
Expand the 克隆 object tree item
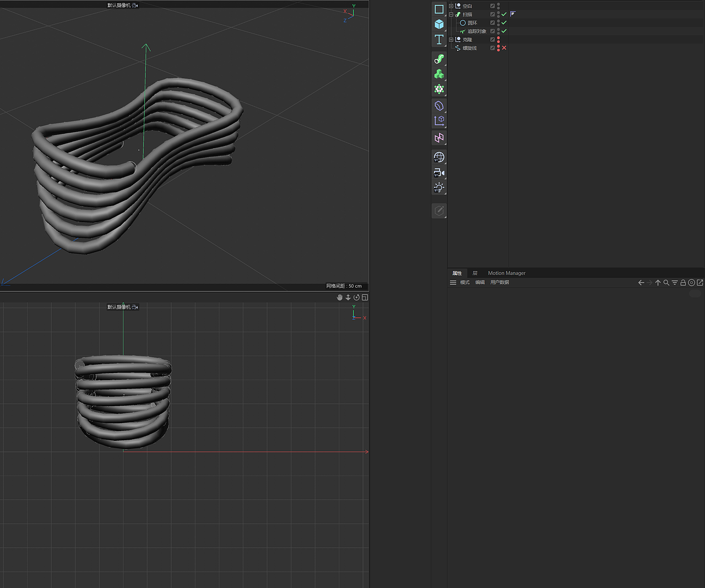(x=450, y=39)
